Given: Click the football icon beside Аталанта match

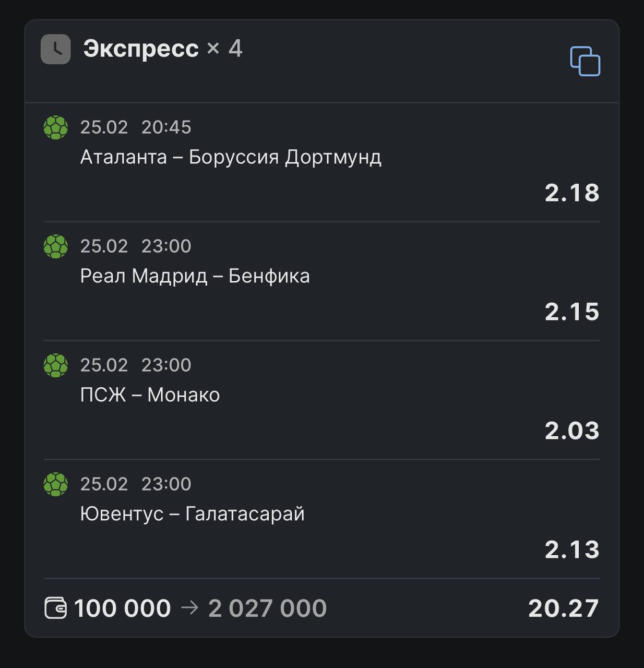Looking at the screenshot, I should click(56, 127).
